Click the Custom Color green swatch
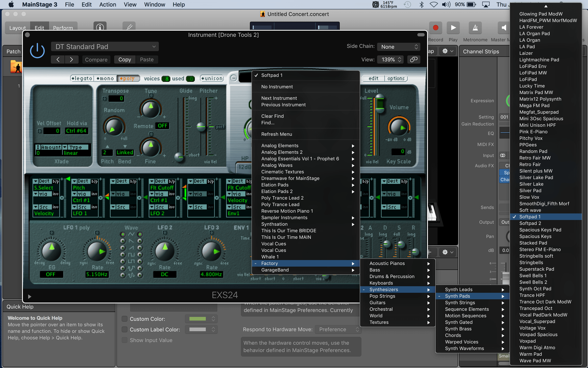The height and width of the screenshot is (368, 588). coord(198,319)
